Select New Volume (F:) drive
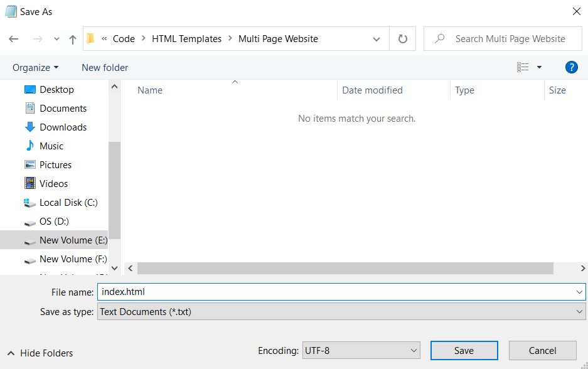 tap(73, 259)
